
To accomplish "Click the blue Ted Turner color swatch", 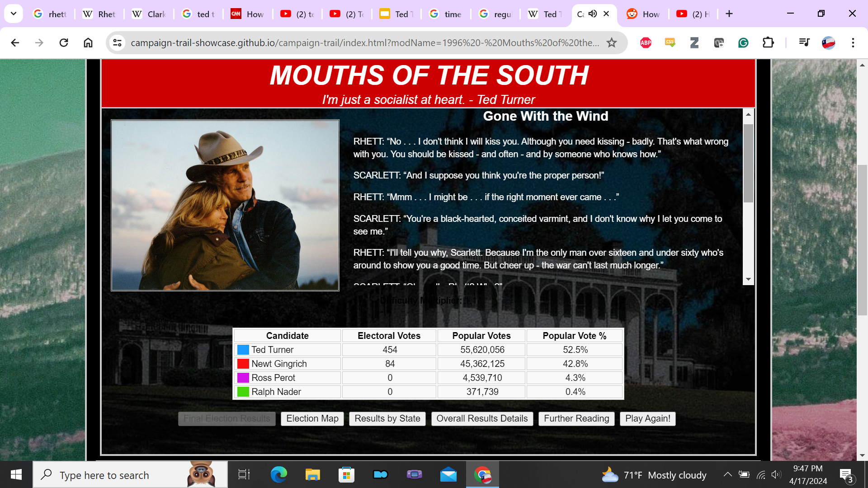I will coord(243,350).
